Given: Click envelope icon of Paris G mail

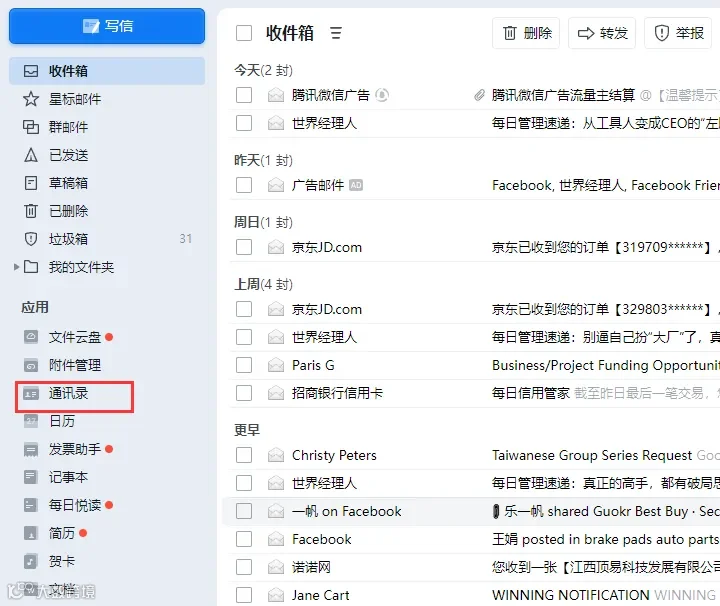Looking at the screenshot, I should click(x=276, y=365).
